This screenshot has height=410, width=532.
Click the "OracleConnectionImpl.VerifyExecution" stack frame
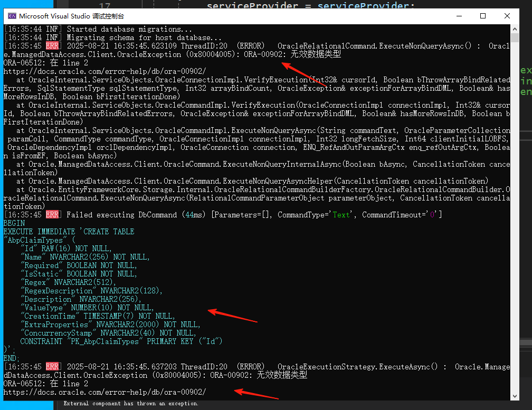pos(256,88)
